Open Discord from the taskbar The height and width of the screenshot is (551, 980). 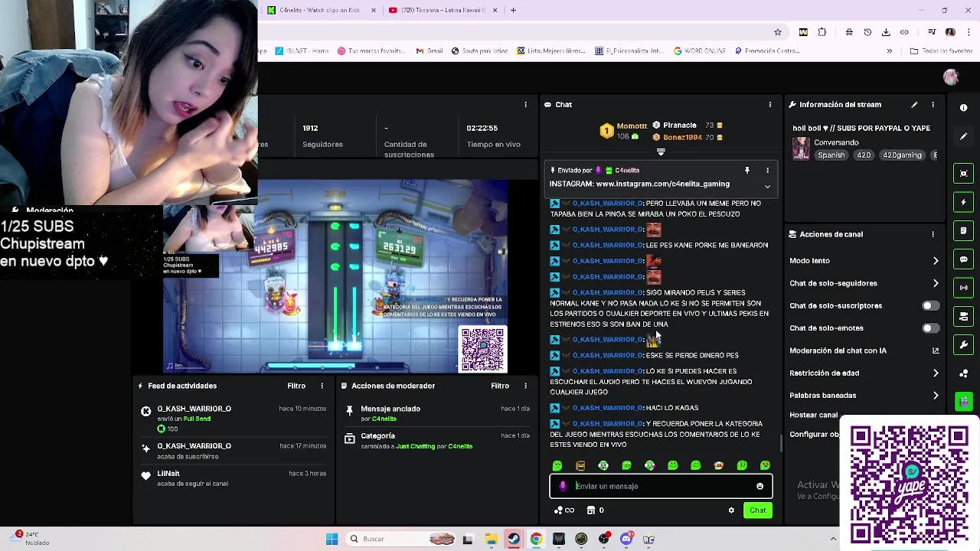(x=626, y=539)
